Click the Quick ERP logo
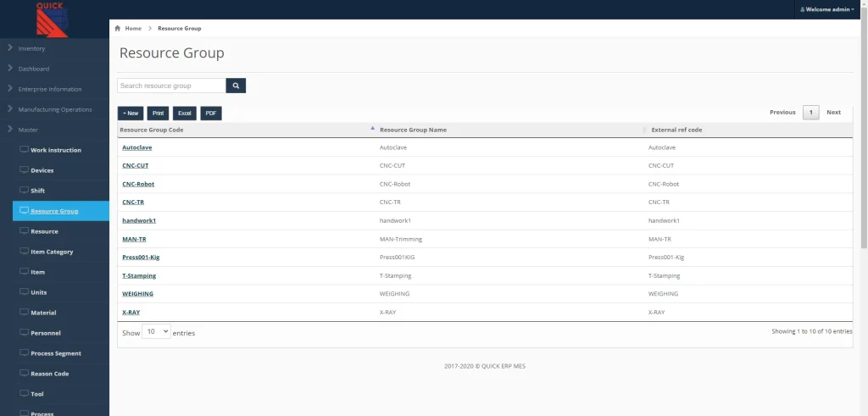868x416 pixels. [x=52, y=19]
